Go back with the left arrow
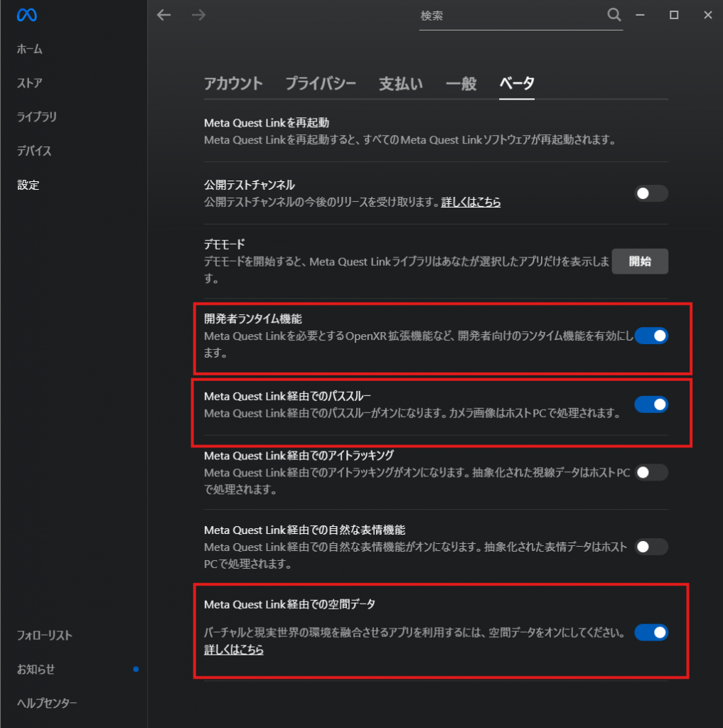The image size is (723, 728). pyautogui.click(x=164, y=15)
